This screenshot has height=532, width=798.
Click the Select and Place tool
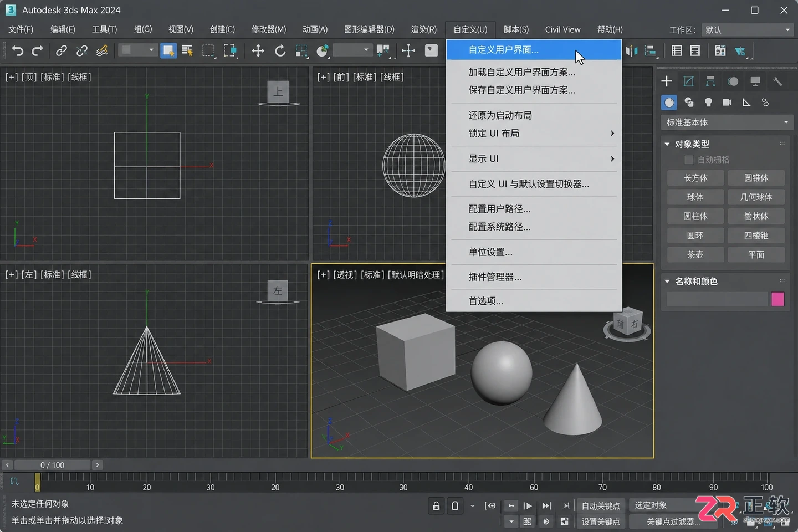pyautogui.click(x=323, y=51)
